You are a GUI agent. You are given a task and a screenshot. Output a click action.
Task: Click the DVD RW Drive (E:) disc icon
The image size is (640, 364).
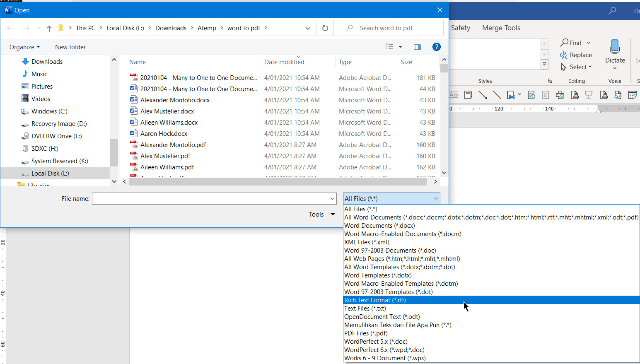click(x=25, y=136)
